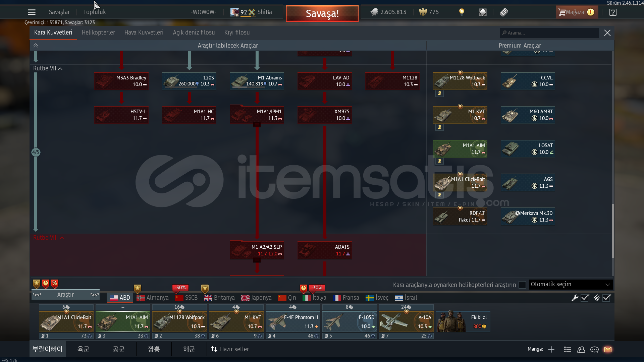This screenshot has width=644, height=362.
Task: Select the Merkava Mk.3D premium card
Action: (528, 216)
